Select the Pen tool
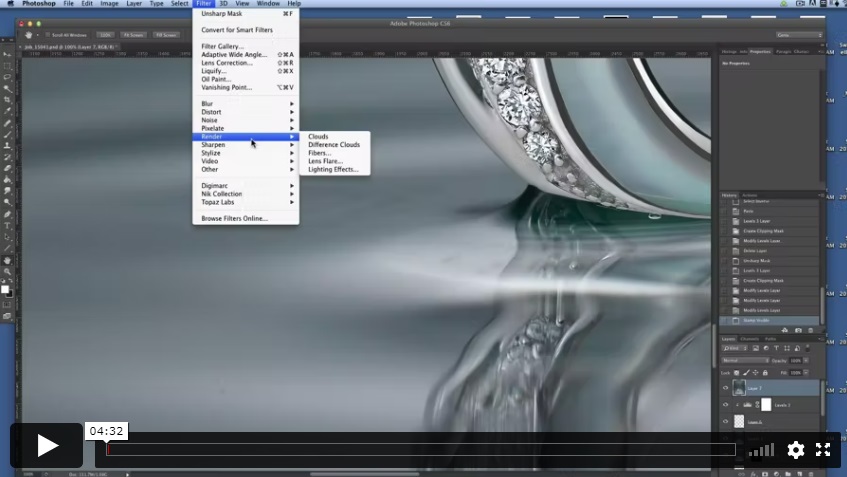Screen dimensions: 847x477 point(7,214)
